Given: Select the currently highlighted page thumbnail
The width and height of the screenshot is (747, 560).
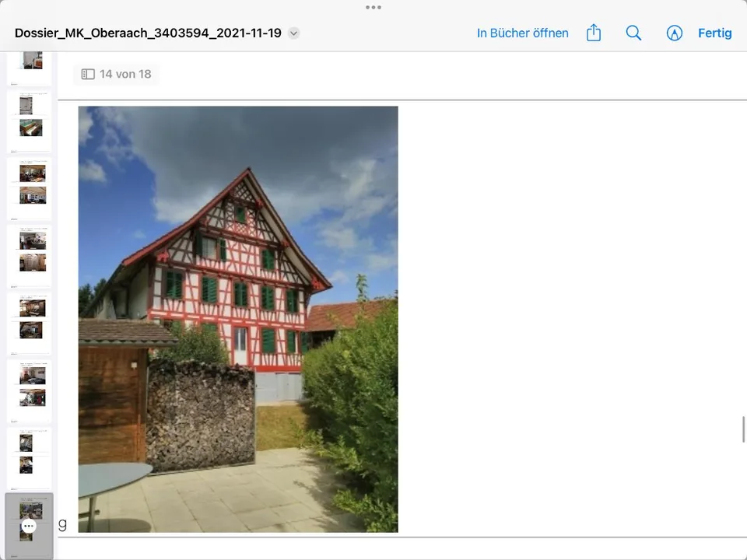Looking at the screenshot, I should coord(29,526).
